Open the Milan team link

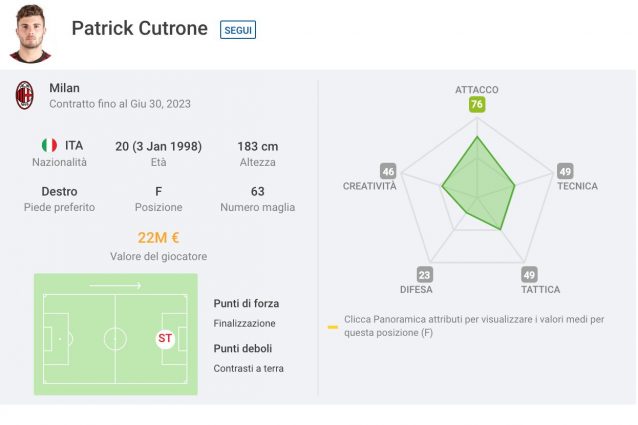pyautogui.click(x=64, y=88)
